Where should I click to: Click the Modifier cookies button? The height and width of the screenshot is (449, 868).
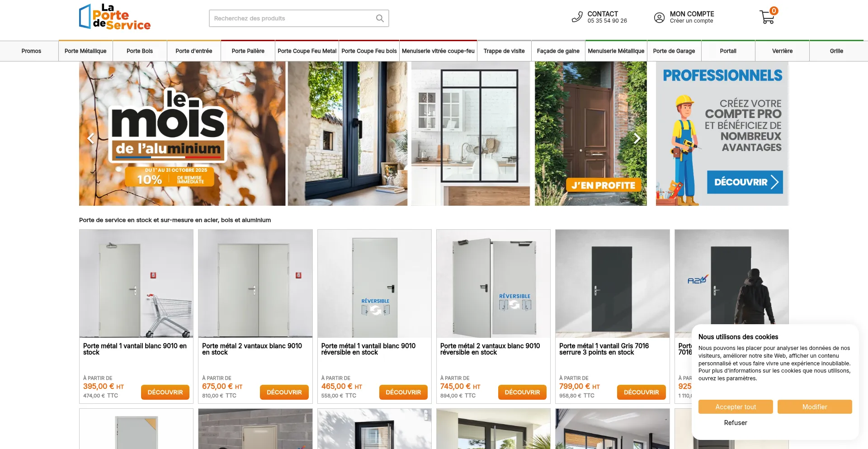(815, 407)
